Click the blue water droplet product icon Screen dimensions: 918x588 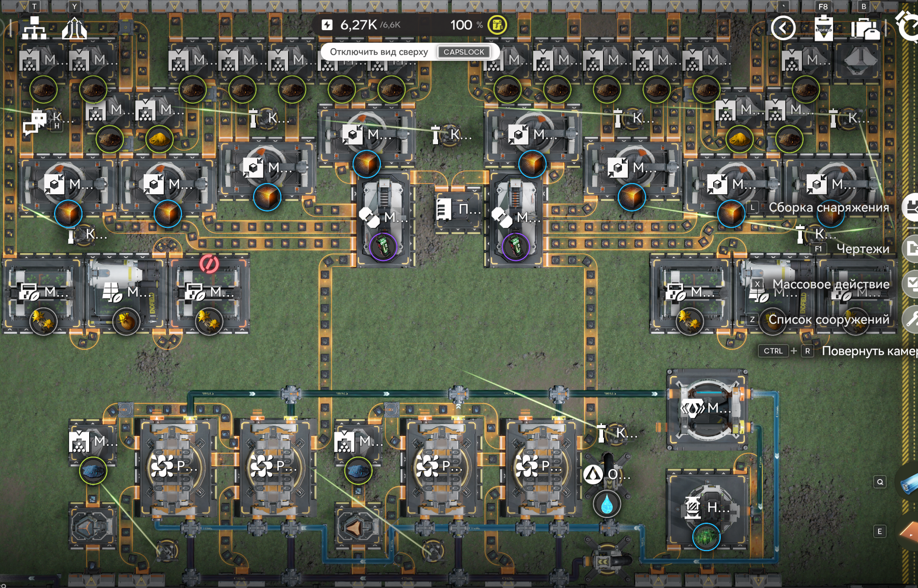click(x=607, y=504)
